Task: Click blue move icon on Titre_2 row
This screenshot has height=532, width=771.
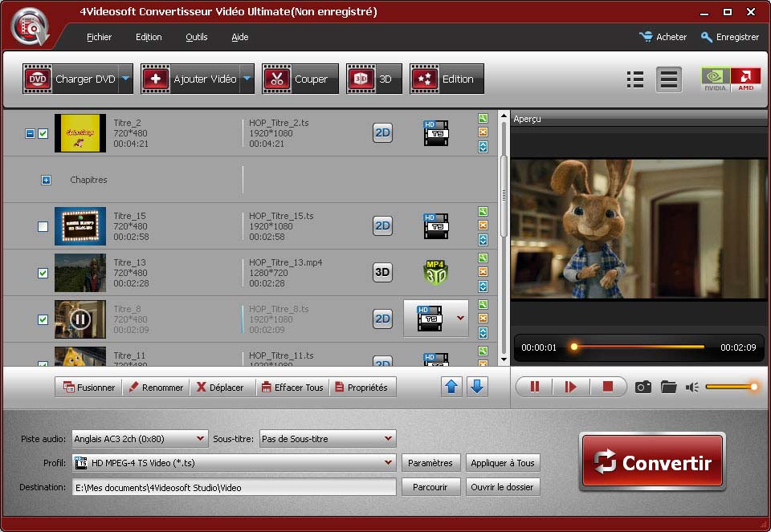Action: coord(483,147)
